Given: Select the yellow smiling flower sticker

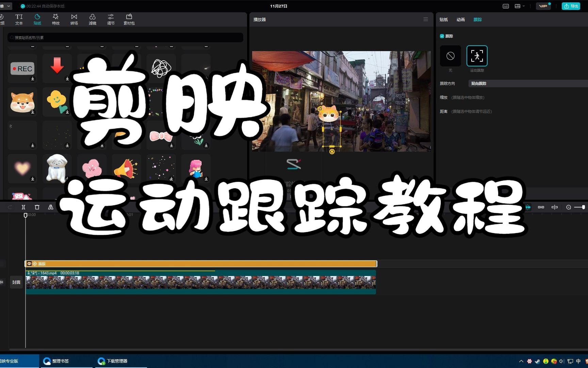Looking at the screenshot, I should [x=57, y=102].
